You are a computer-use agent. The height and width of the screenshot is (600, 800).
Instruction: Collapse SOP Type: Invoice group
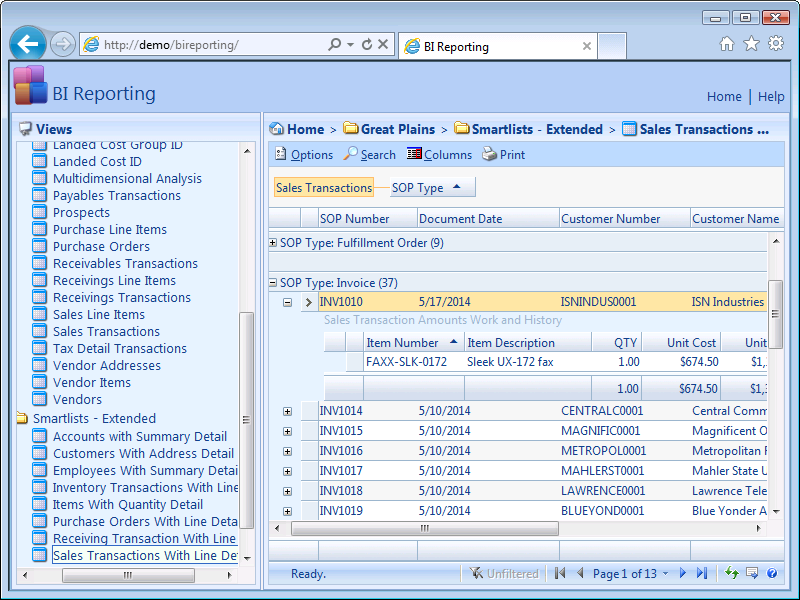[x=274, y=283]
